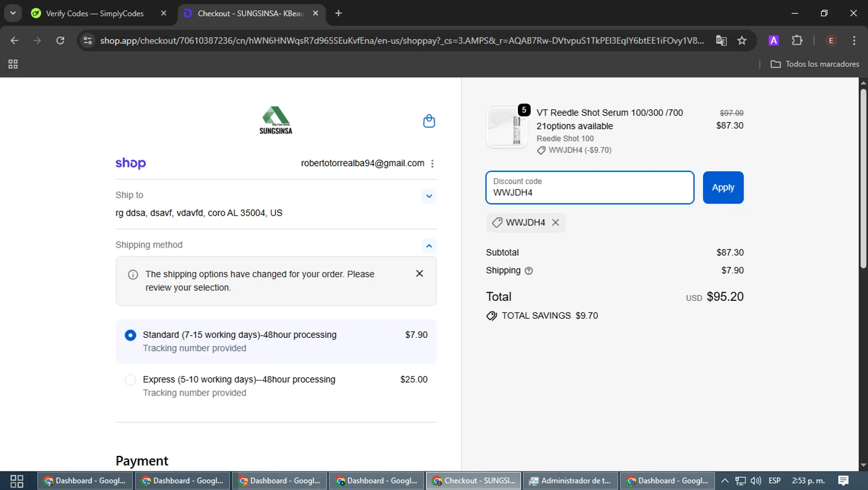Open the Chrome profile E avatar
Image resolution: width=868 pixels, height=490 pixels.
point(831,40)
